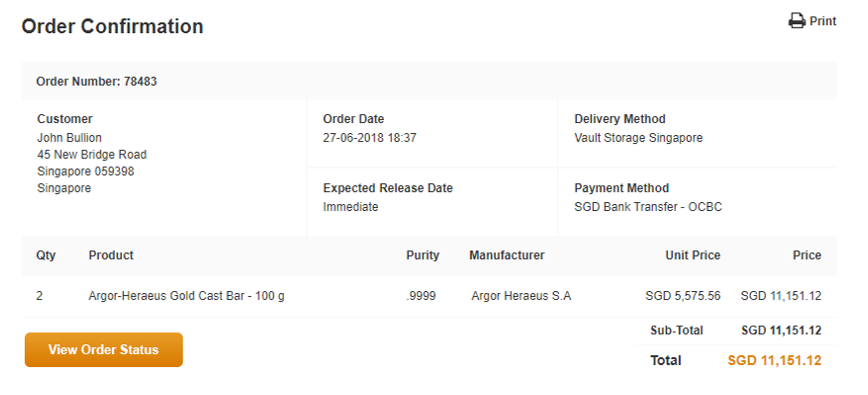The height and width of the screenshot is (395, 868).
Task: Click the printer icon
Action: [x=797, y=21]
